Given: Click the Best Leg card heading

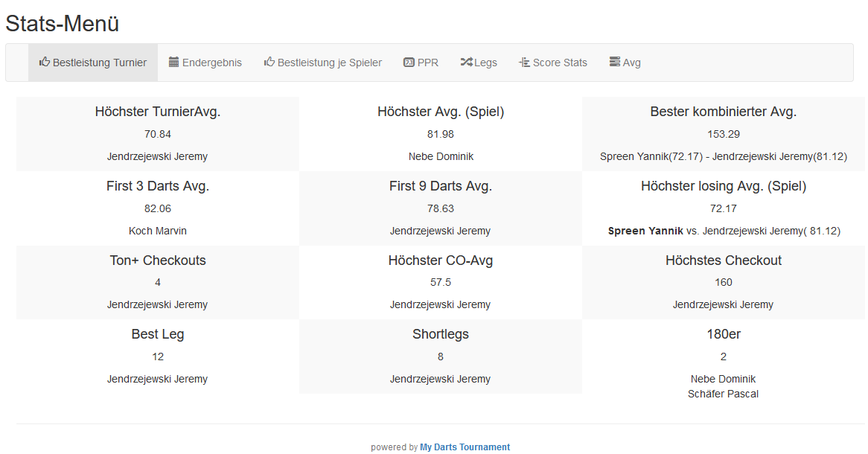Looking at the screenshot, I should point(158,335).
